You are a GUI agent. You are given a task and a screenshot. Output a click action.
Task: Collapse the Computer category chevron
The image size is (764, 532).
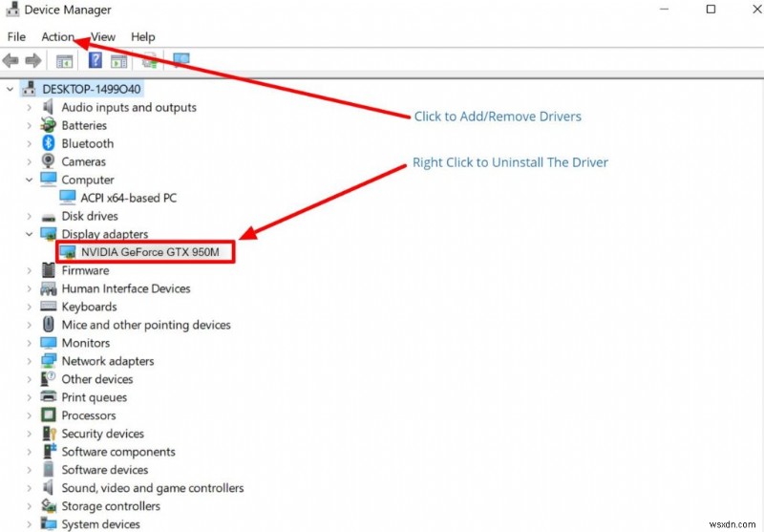pyautogui.click(x=30, y=180)
